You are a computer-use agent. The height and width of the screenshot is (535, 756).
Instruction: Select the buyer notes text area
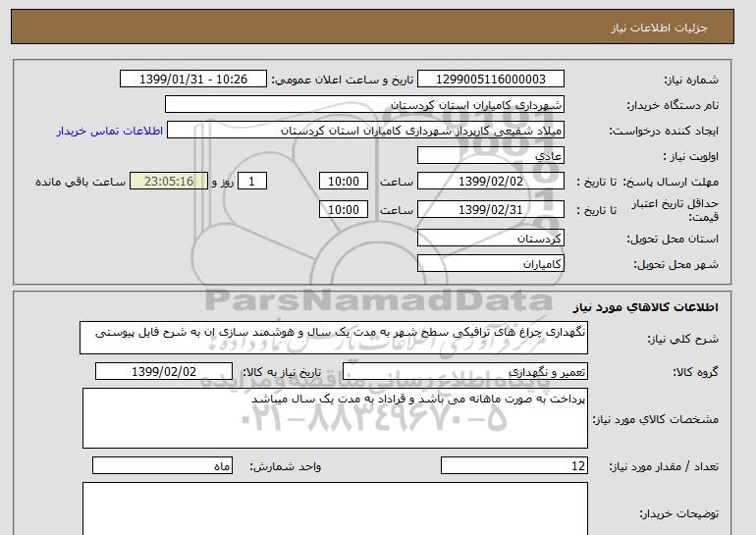coord(335,508)
